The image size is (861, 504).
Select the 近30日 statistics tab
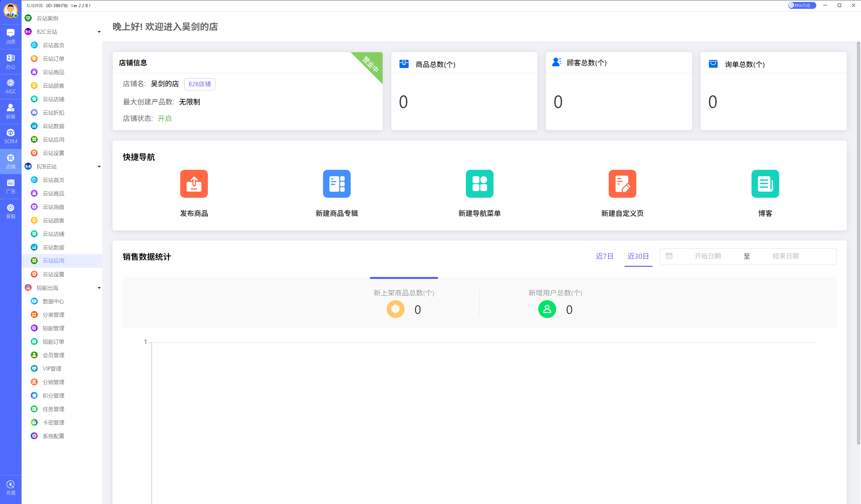point(638,256)
